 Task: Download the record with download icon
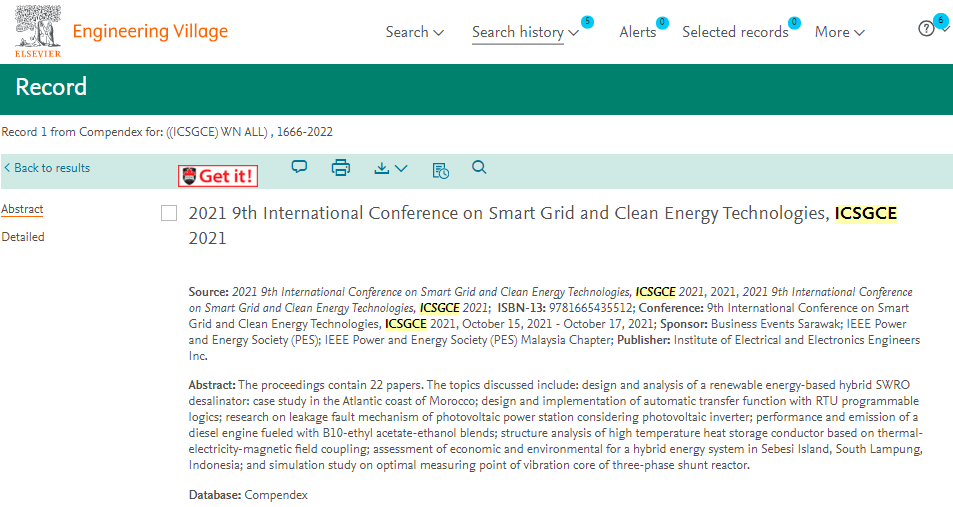[x=381, y=168]
